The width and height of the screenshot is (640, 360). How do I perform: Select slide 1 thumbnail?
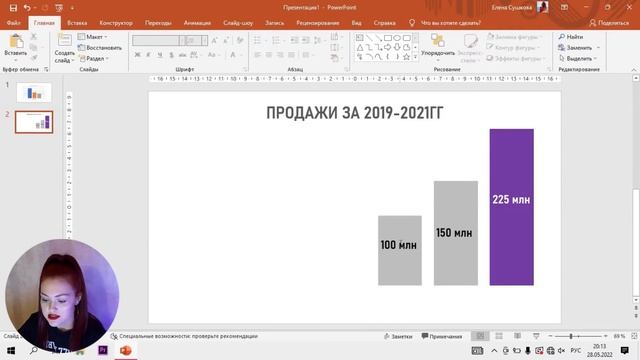[x=34, y=92]
